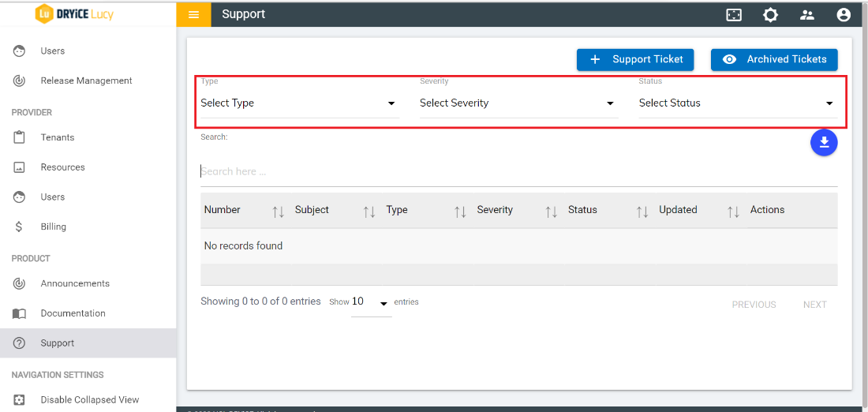Click the hamburger menu icon
This screenshot has width=868, height=412.
[194, 14]
